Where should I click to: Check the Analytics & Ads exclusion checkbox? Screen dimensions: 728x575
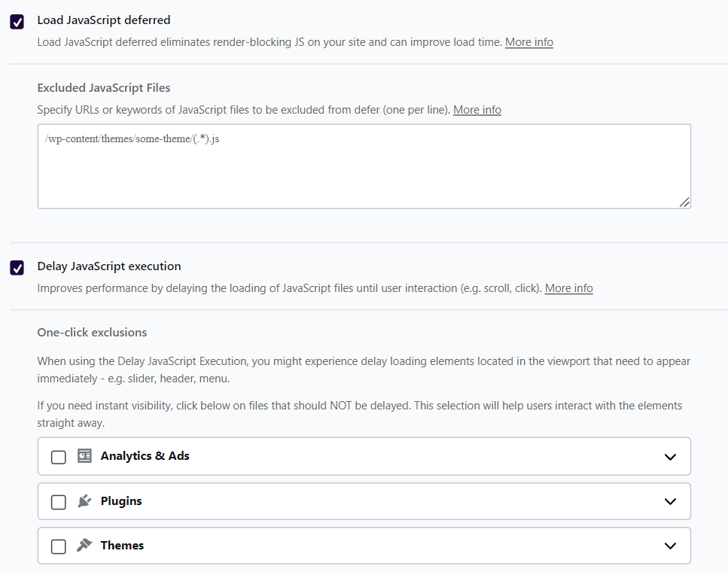click(x=58, y=455)
